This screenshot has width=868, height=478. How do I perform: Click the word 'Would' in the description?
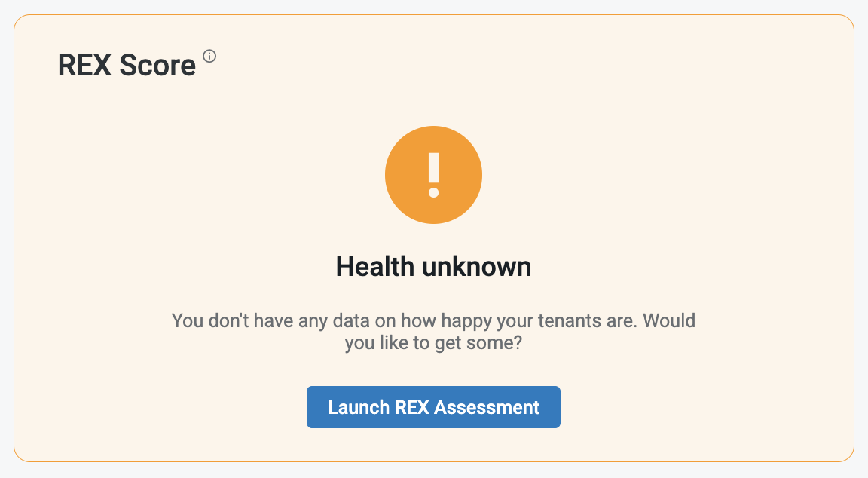pyautogui.click(x=669, y=320)
